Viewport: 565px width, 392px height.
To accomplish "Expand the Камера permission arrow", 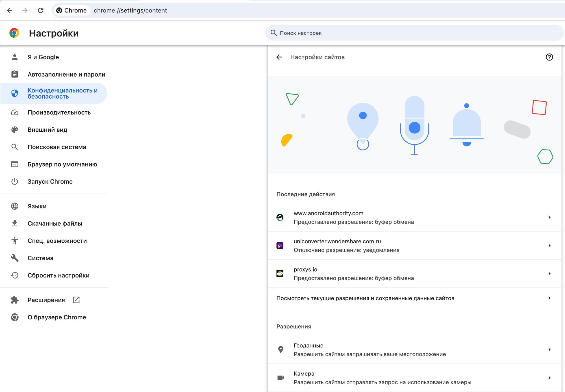I will pos(549,378).
